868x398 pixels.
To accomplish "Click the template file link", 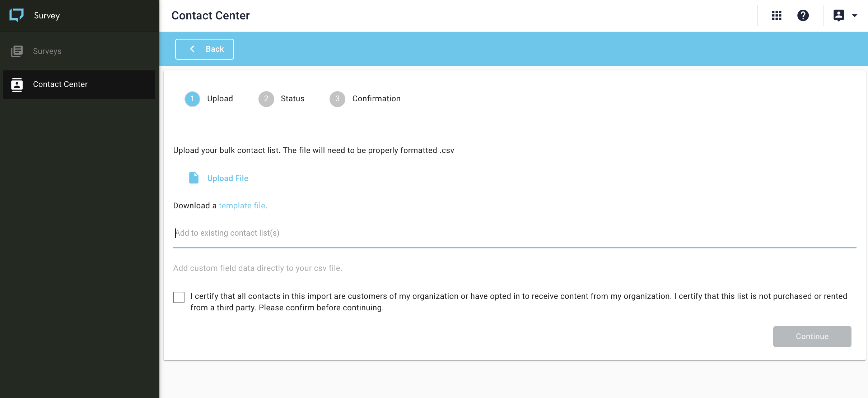I will [242, 205].
